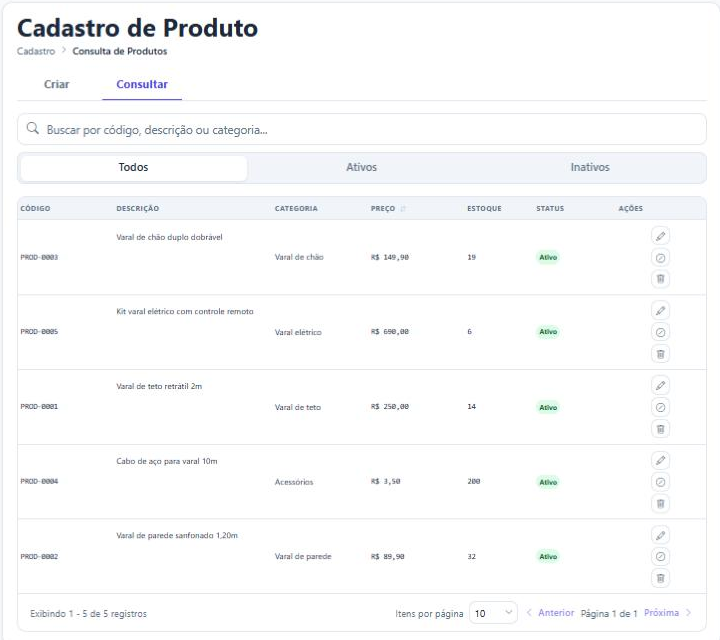The width and height of the screenshot is (720, 640).
Task: Click the left chevron before Anterior
Action: tap(529, 612)
